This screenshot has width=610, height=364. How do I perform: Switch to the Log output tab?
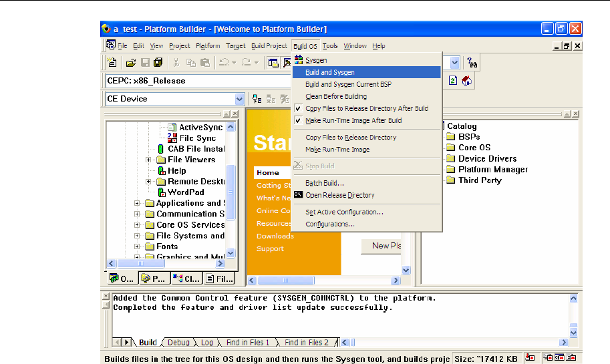(x=207, y=342)
